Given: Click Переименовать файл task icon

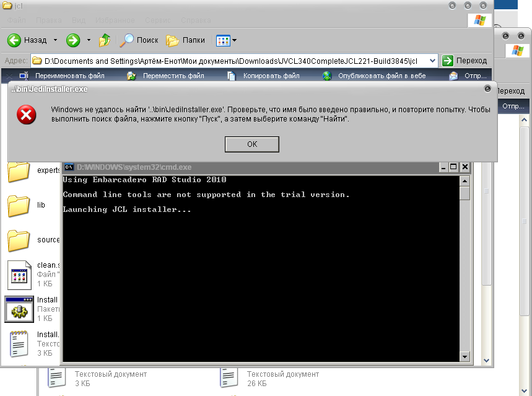Looking at the screenshot, I should pyautogui.click(x=24, y=76).
